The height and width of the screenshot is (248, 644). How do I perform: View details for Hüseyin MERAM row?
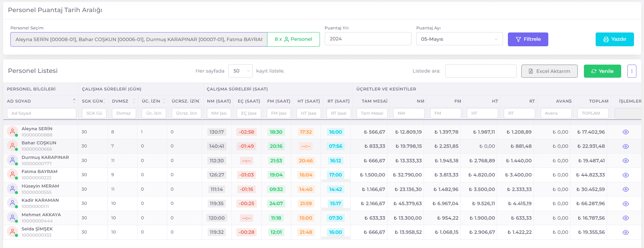pos(625,189)
